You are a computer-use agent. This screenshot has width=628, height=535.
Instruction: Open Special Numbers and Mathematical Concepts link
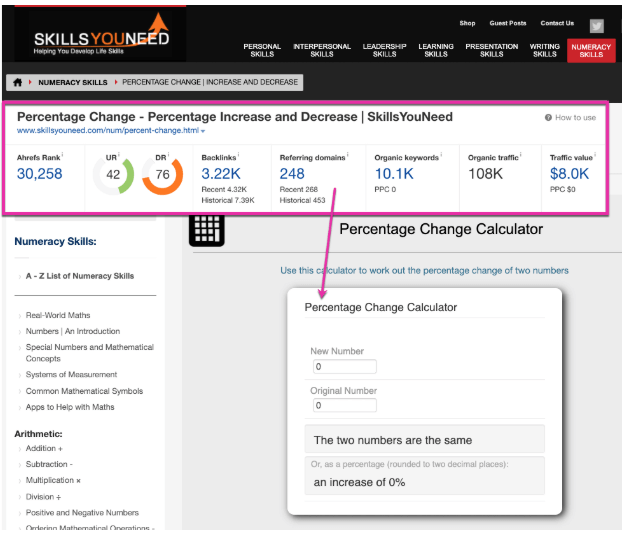pos(90,353)
